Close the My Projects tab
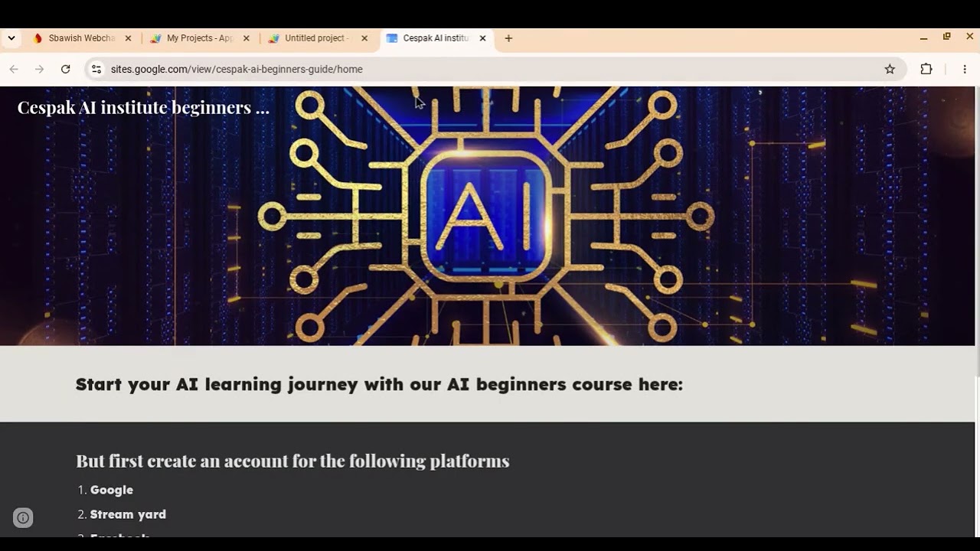This screenshot has width=980, height=551. (x=246, y=38)
